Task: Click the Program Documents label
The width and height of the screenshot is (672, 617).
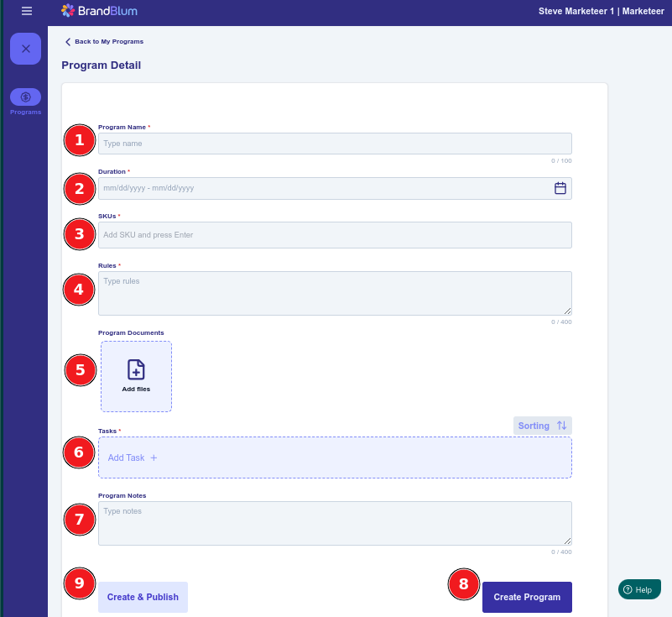Action: pyautogui.click(x=131, y=332)
